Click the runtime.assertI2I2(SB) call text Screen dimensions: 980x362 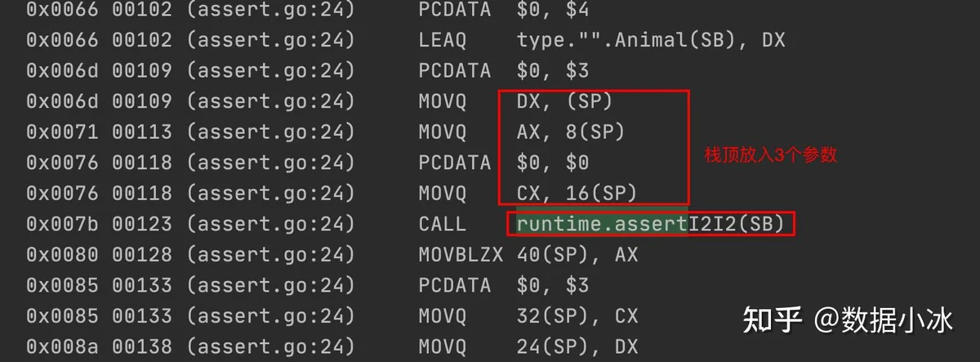650,223
